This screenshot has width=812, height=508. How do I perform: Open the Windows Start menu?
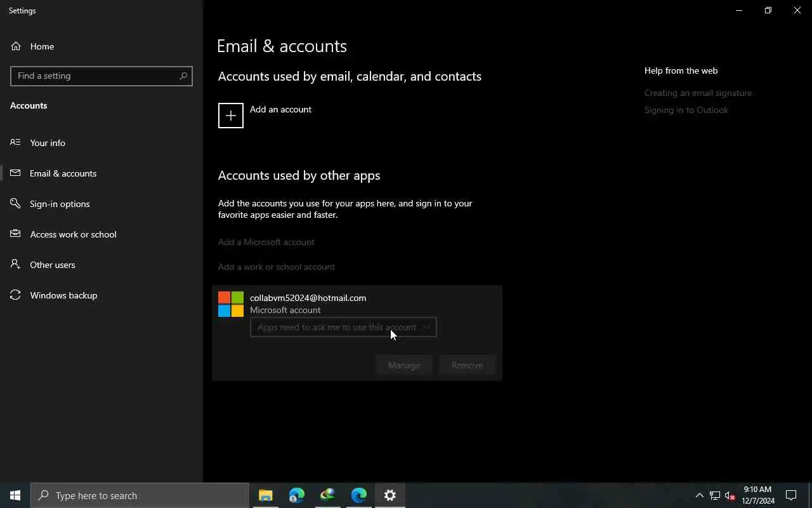pyautogui.click(x=15, y=495)
